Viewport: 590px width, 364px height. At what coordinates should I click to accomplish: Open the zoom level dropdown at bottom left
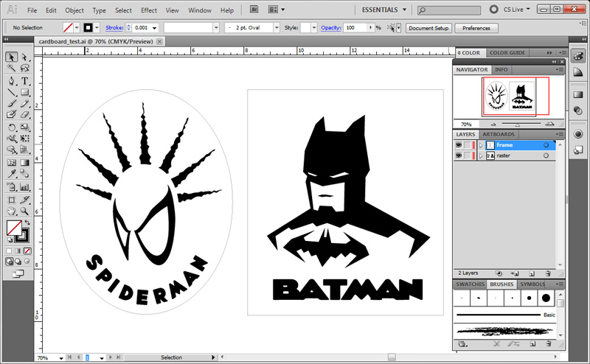[x=61, y=358]
